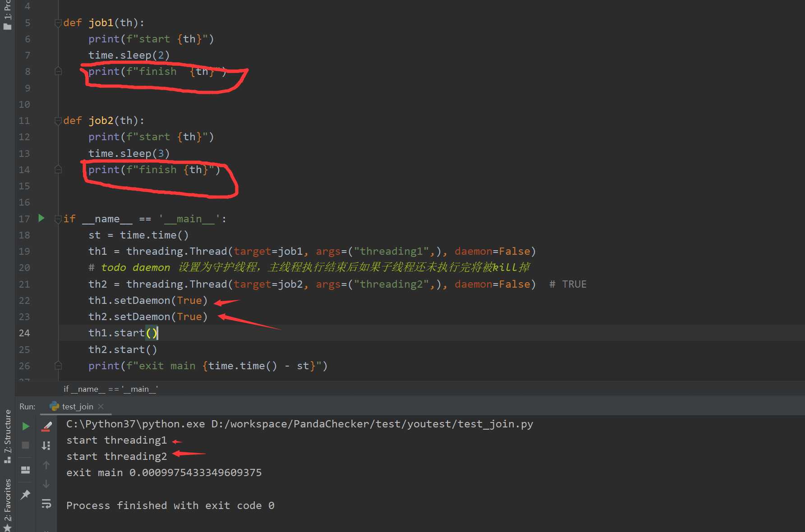Click the todo daemon comment on line 20
Screen dimensions: 805x532
pos(309,267)
